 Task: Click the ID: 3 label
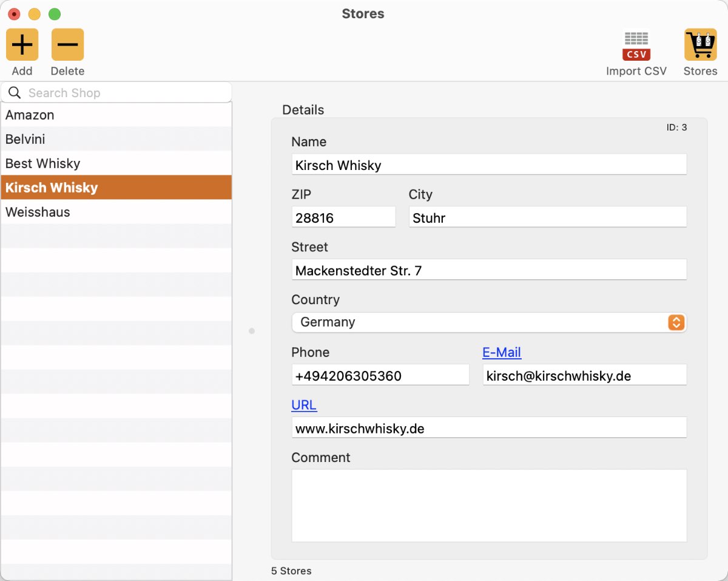pos(676,127)
